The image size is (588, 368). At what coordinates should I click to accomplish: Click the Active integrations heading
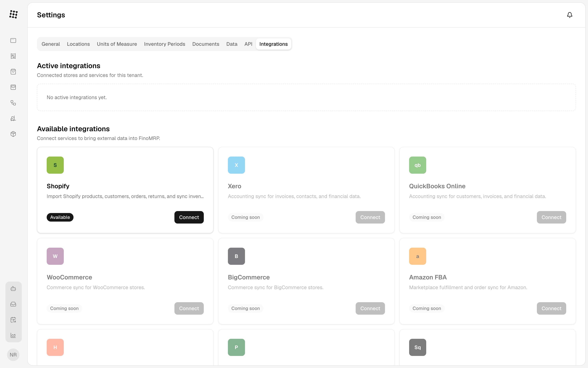click(x=68, y=66)
